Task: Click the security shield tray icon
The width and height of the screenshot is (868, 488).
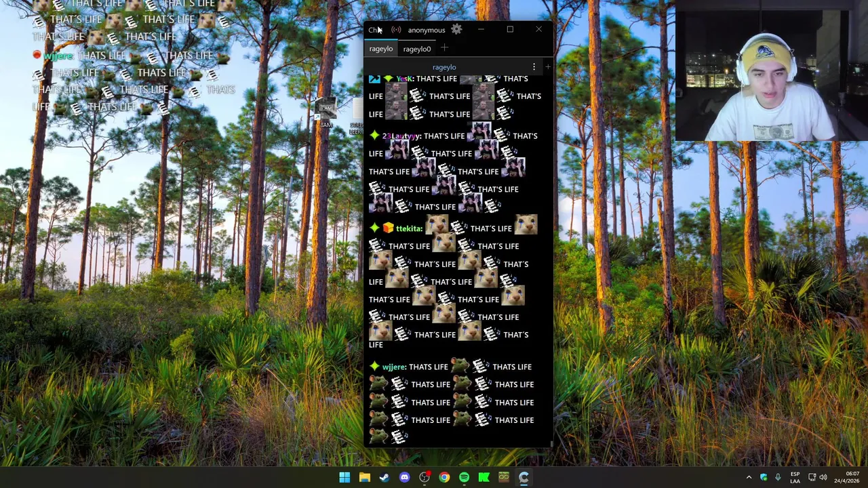Action: [764, 477]
